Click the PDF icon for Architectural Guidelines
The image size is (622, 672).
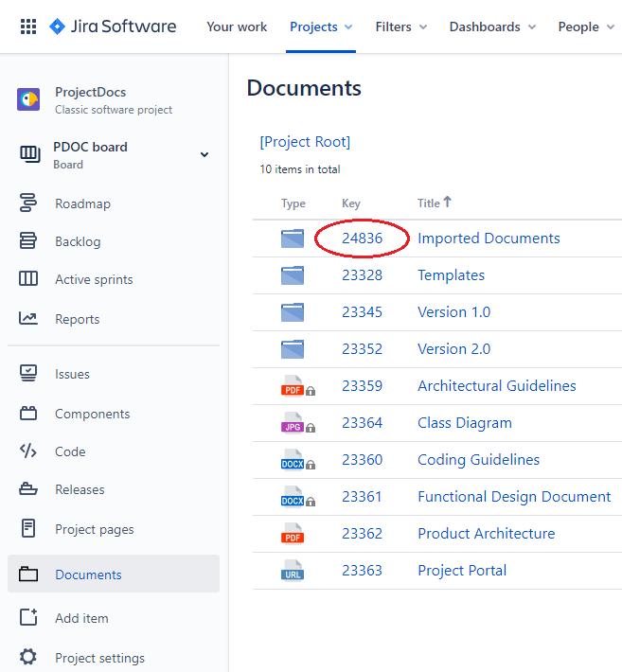tap(293, 386)
